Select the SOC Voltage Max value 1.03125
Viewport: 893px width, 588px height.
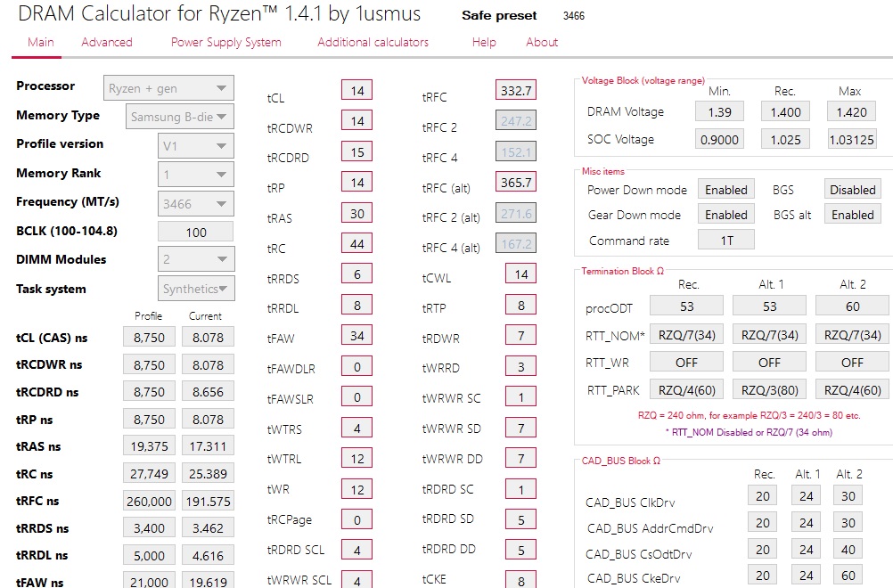coord(851,140)
